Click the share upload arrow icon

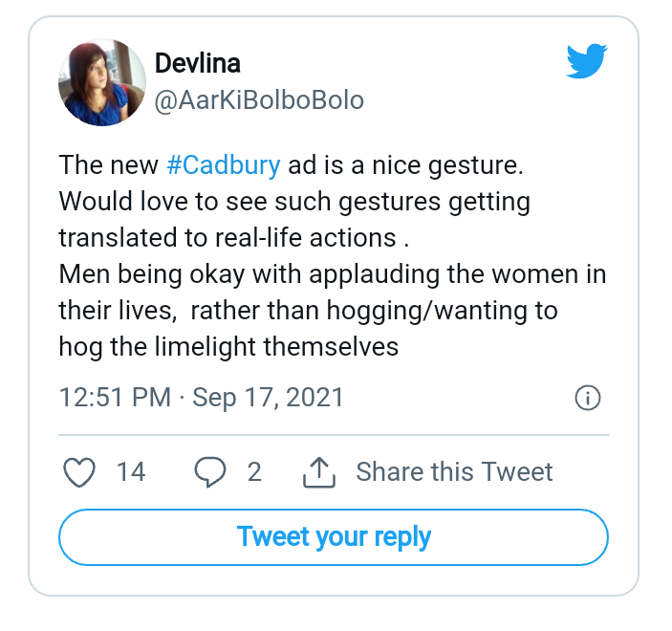click(x=319, y=472)
